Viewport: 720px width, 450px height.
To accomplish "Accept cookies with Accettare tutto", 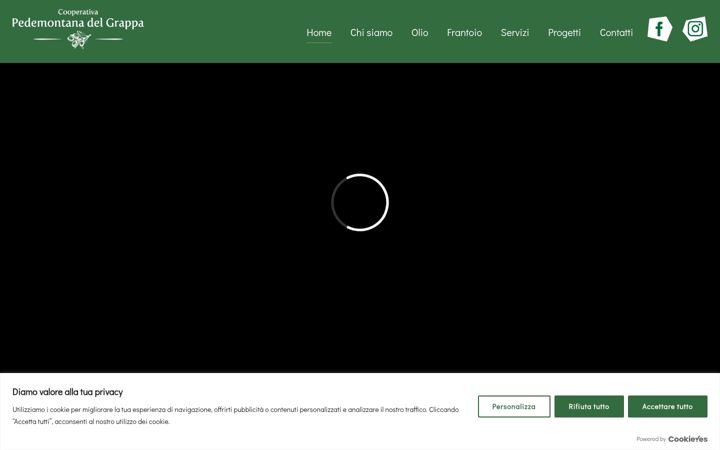I will (x=667, y=406).
